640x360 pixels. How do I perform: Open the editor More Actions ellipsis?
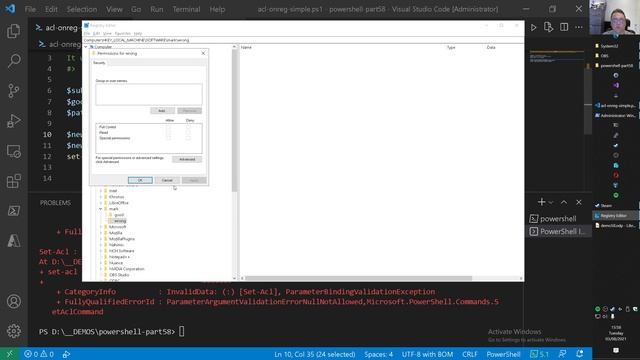point(579,27)
